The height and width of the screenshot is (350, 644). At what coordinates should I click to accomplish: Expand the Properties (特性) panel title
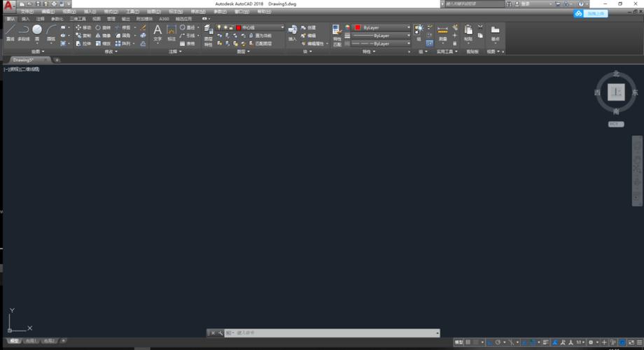368,52
